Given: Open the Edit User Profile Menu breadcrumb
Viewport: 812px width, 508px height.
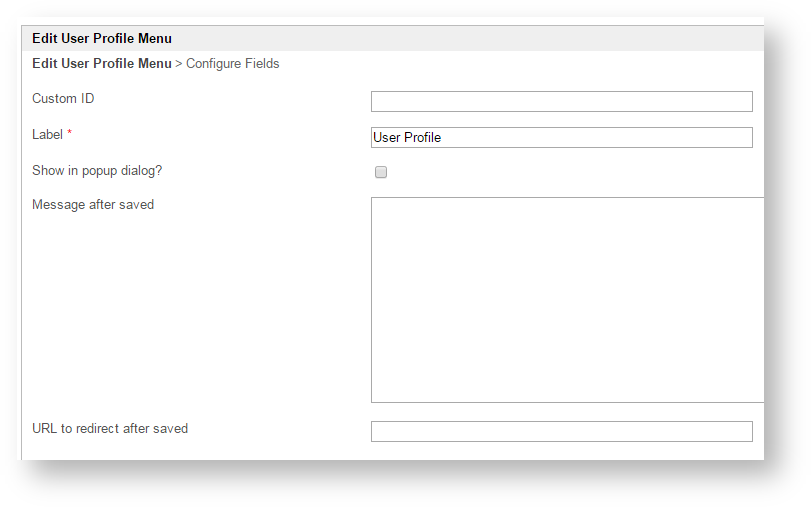Looking at the screenshot, I should click(x=101, y=64).
